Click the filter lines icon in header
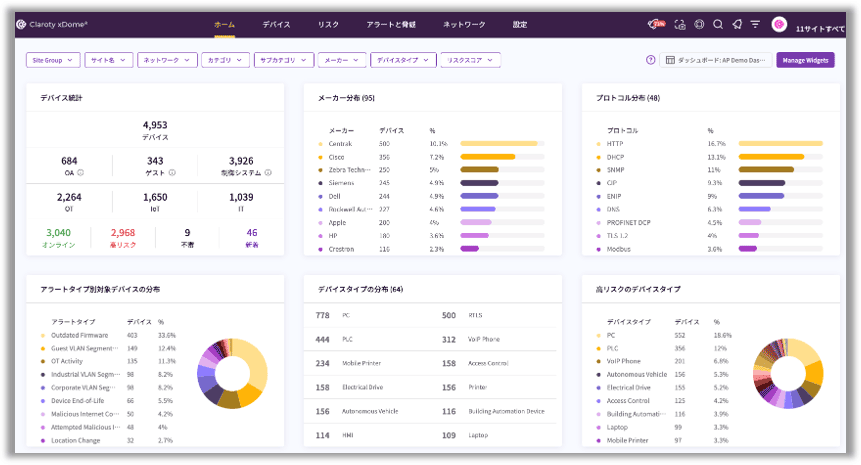 (x=755, y=23)
